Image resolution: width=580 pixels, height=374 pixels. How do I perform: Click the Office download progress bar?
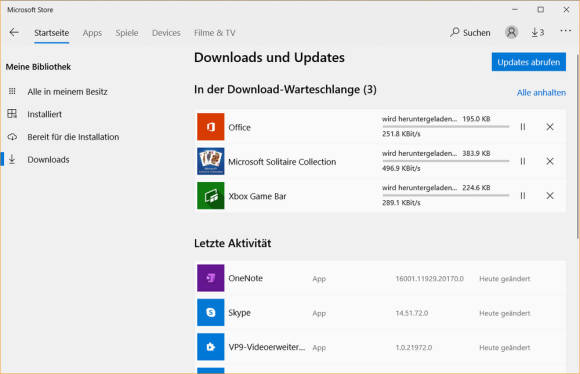tap(445, 127)
